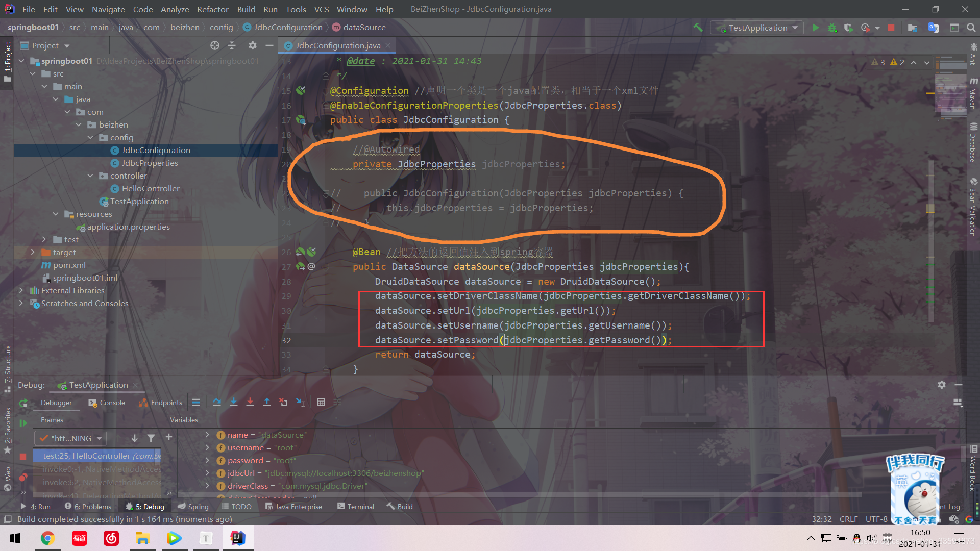Resume program execution in the debugger
This screenshot has width=980, height=551.
pyautogui.click(x=23, y=423)
